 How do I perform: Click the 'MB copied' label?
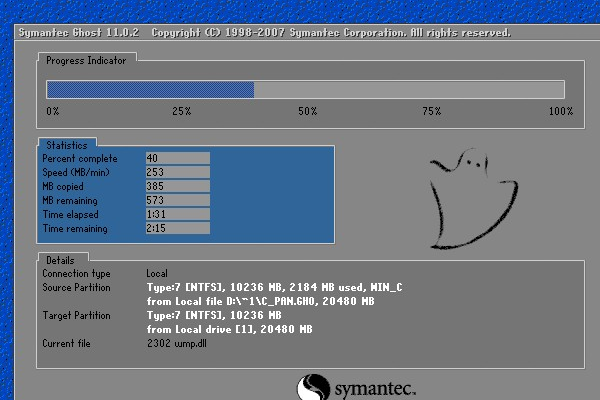tap(63, 186)
